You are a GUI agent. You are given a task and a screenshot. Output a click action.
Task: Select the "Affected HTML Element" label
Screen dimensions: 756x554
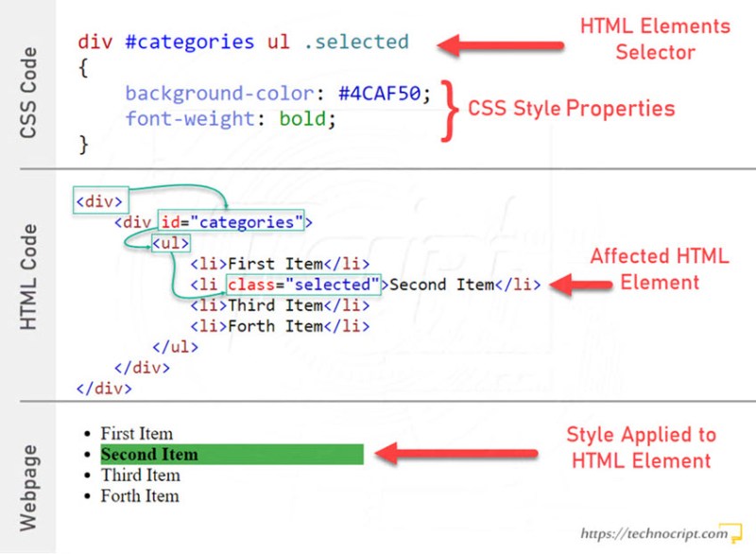pyautogui.click(x=660, y=269)
